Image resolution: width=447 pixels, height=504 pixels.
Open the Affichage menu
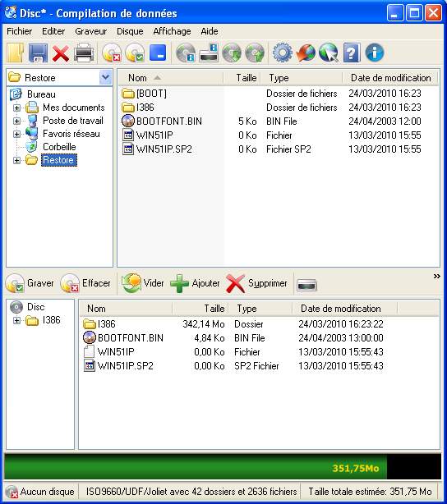(172, 31)
